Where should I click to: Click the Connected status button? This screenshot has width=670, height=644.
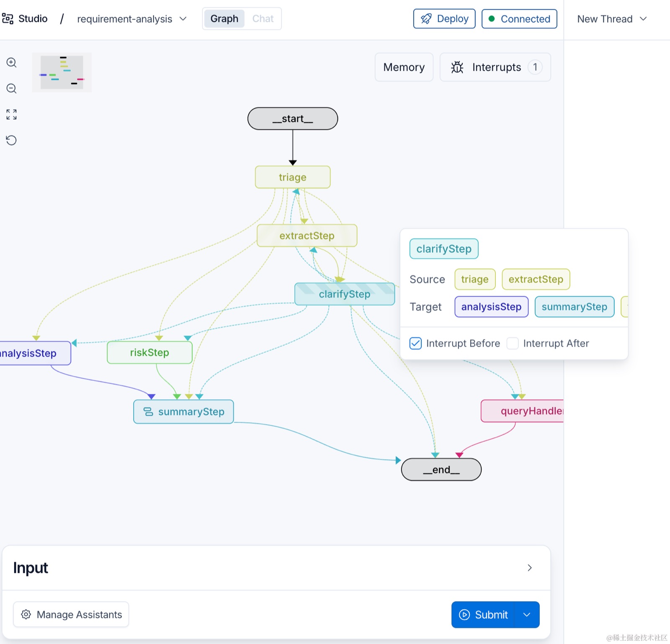coord(519,19)
